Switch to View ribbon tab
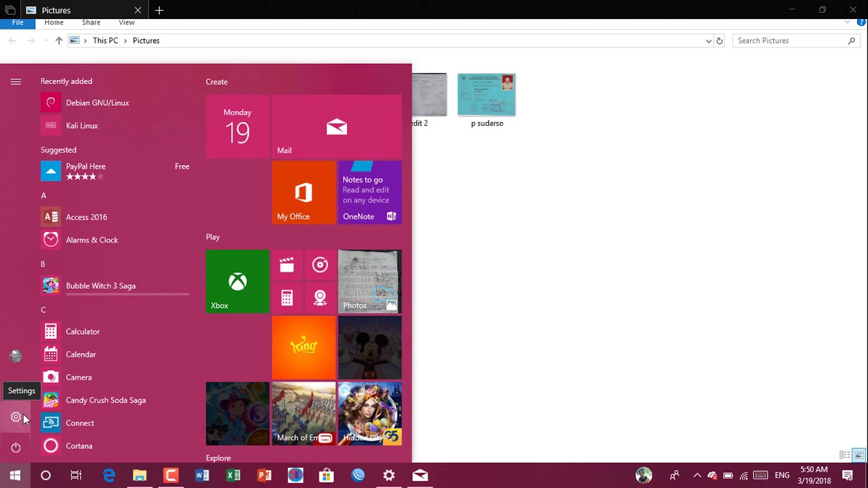 127,22
